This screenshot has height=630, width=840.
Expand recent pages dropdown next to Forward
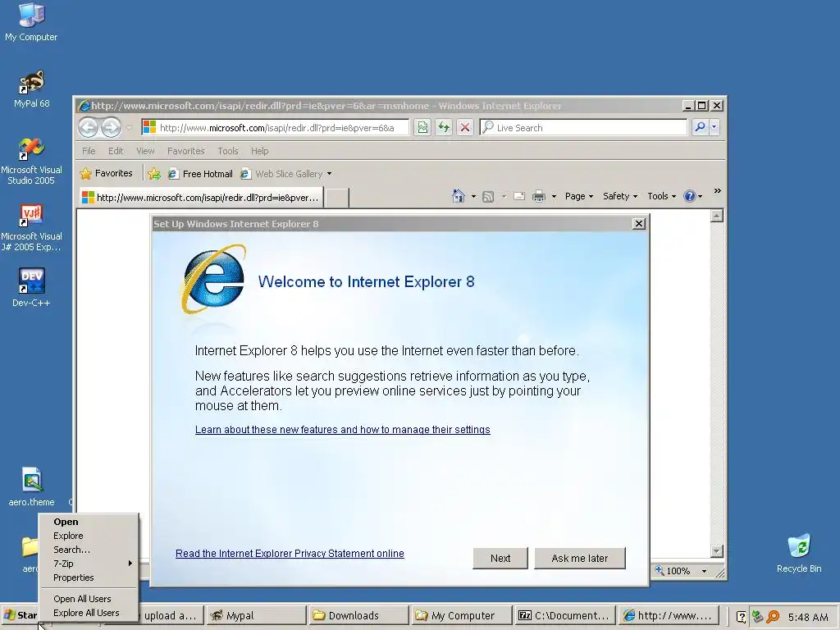tap(129, 127)
